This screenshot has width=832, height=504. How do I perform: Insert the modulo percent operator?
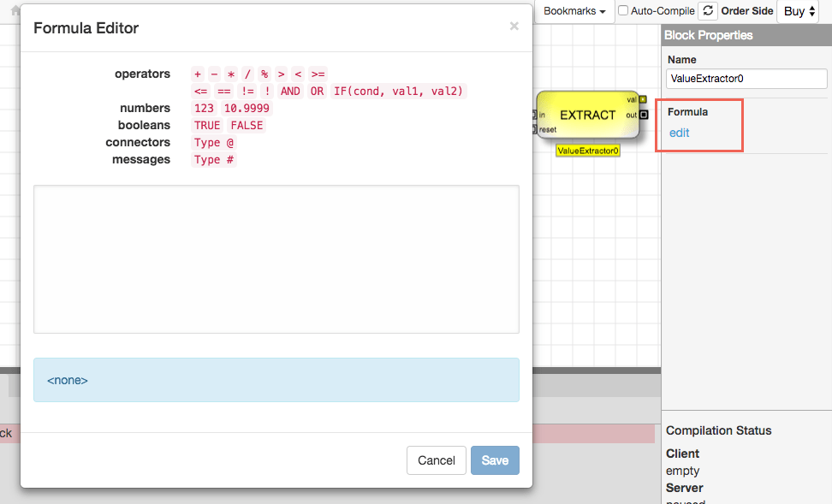pyautogui.click(x=264, y=74)
